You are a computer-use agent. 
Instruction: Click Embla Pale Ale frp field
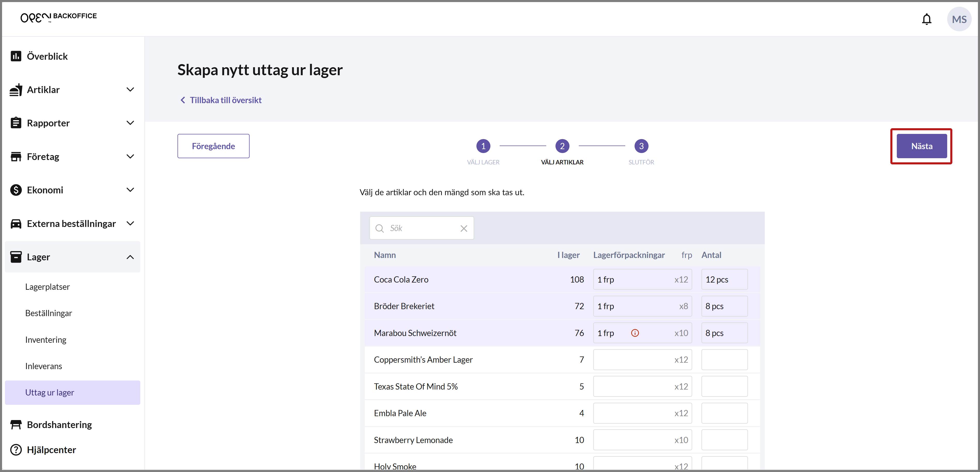point(642,413)
